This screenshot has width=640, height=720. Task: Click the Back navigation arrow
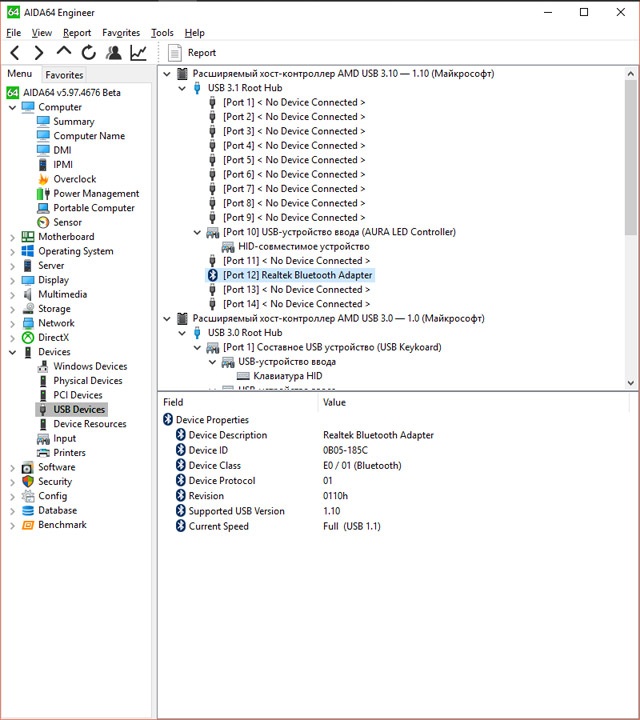[x=15, y=53]
